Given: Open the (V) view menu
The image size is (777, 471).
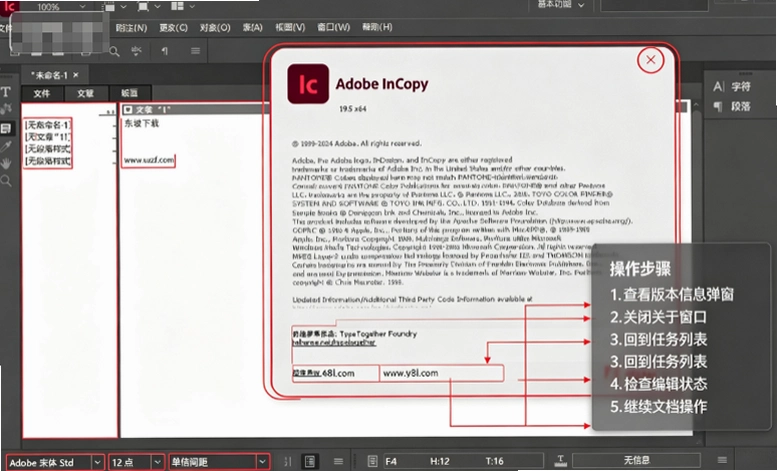Looking at the screenshot, I should [290, 28].
